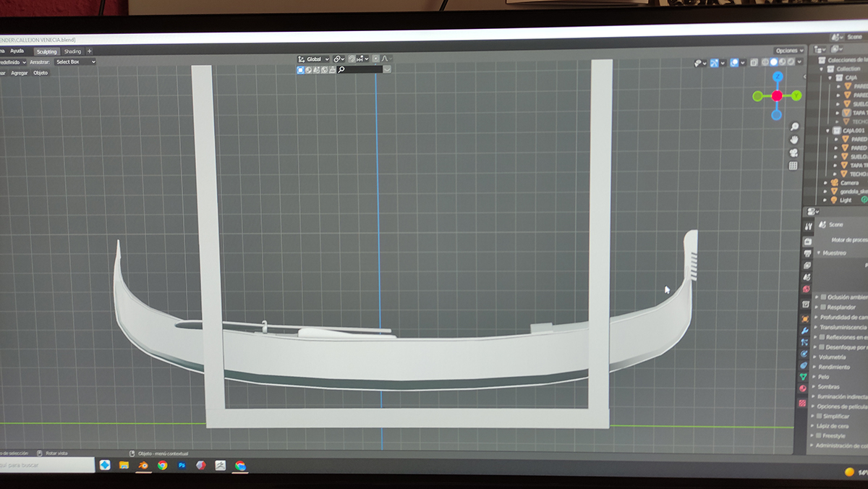Viewport: 868px width, 489px height.
Task: Expand the Volumetría panel
Action: (x=833, y=357)
